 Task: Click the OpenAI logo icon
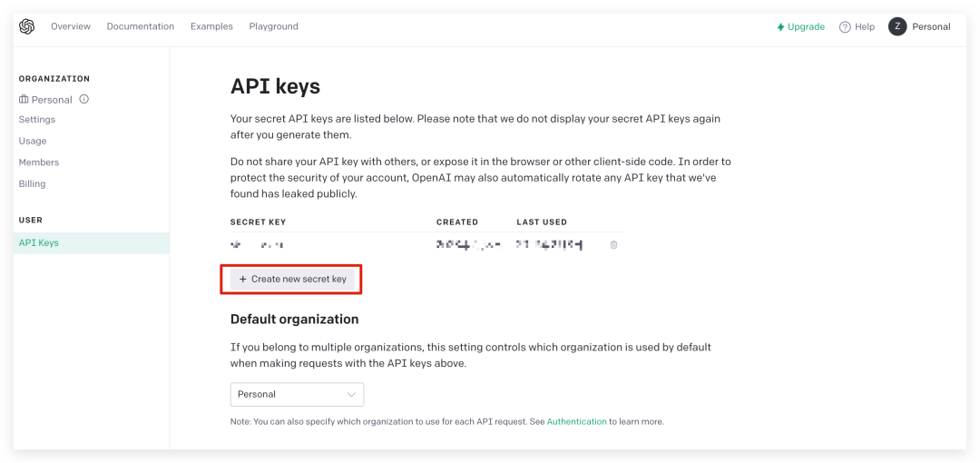27,26
